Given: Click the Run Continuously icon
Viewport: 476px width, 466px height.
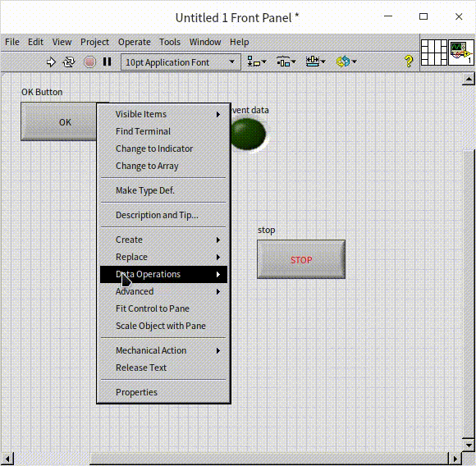Looking at the screenshot, I should pyautogui.click(x=69, y=62).
